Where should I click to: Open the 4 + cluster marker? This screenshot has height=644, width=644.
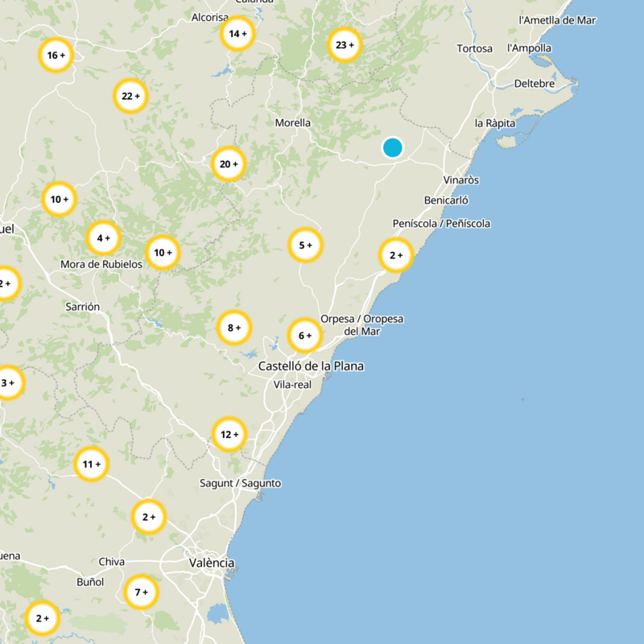[104, 237]
